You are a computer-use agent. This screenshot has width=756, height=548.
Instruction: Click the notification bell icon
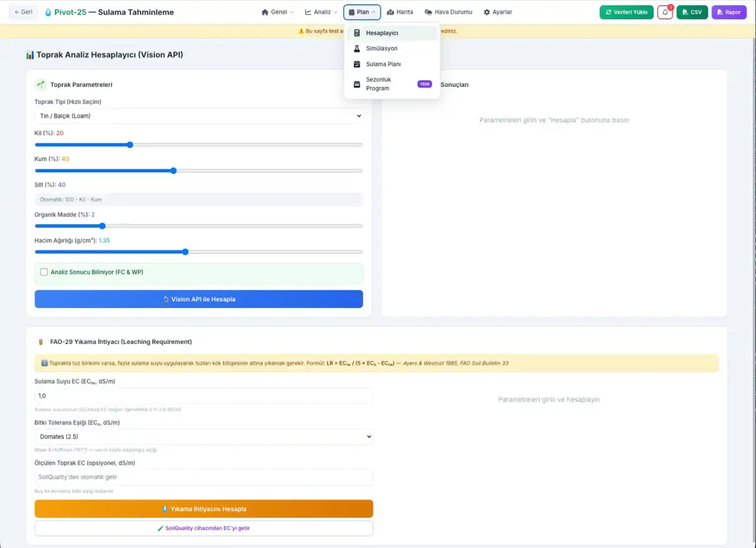pyautogui.click(x=665, y=12)
